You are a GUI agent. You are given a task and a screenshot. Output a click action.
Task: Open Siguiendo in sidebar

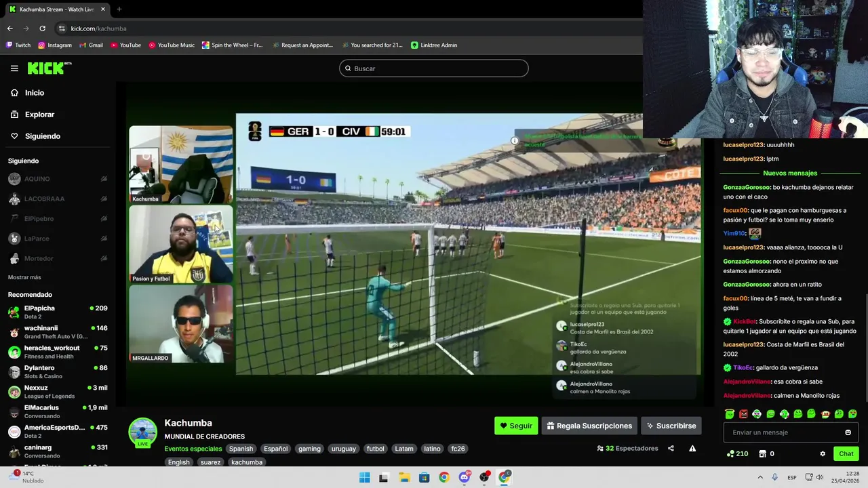43,136
